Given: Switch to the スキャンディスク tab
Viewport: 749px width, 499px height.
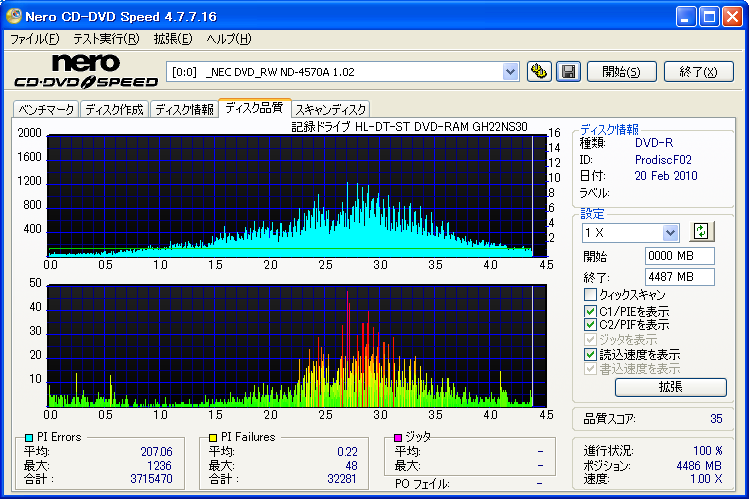Looking at the screenshot, I should (331, 109).
